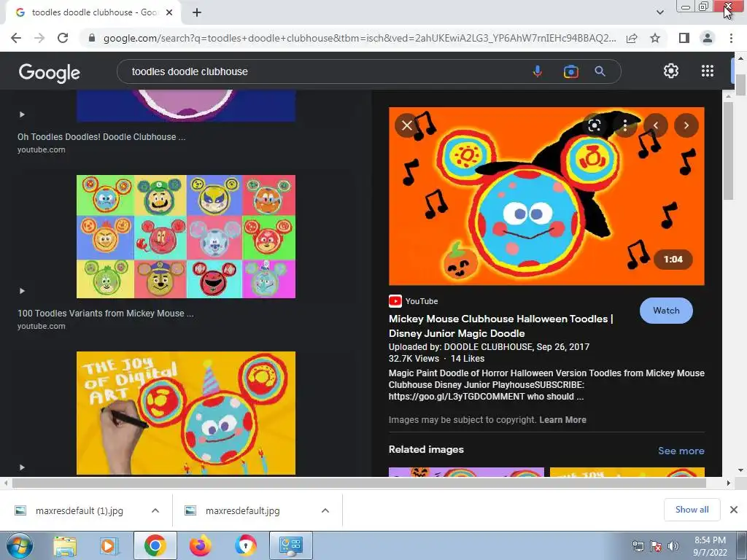
Task: Close the downloads bar
Action: click(x=734, y=510)
